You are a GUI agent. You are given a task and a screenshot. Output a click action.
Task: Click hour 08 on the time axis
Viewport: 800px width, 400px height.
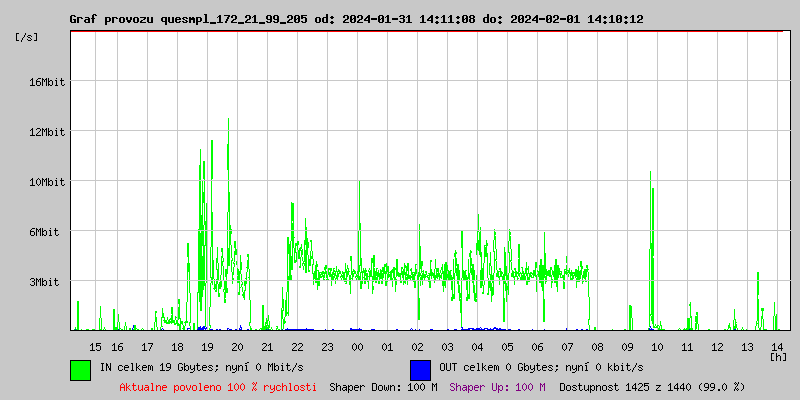pos(598,346)
